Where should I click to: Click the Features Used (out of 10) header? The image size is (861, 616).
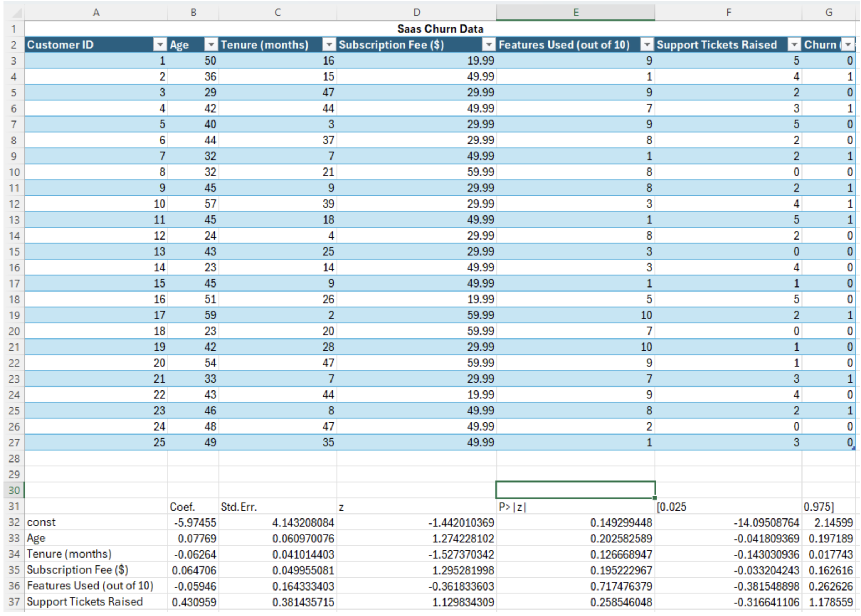click(576, 45)
